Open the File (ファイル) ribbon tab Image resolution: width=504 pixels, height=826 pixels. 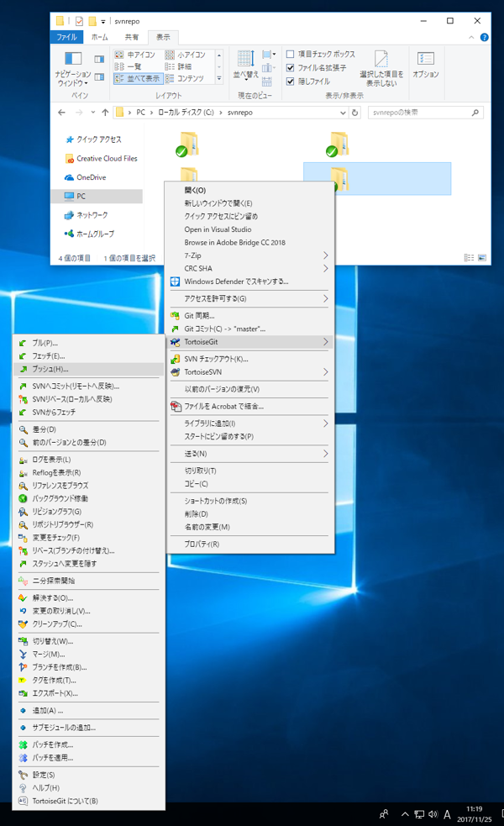coord(67,38)
